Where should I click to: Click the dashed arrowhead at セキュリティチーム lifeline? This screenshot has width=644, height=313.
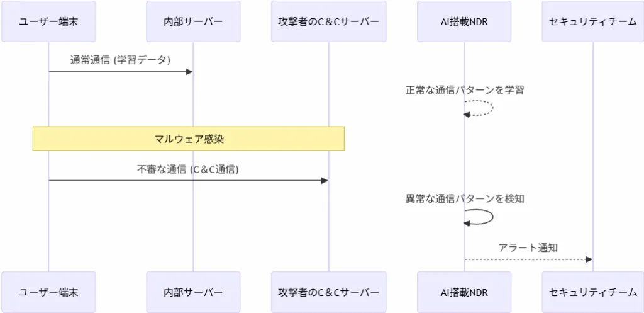(x=589, y=259)
